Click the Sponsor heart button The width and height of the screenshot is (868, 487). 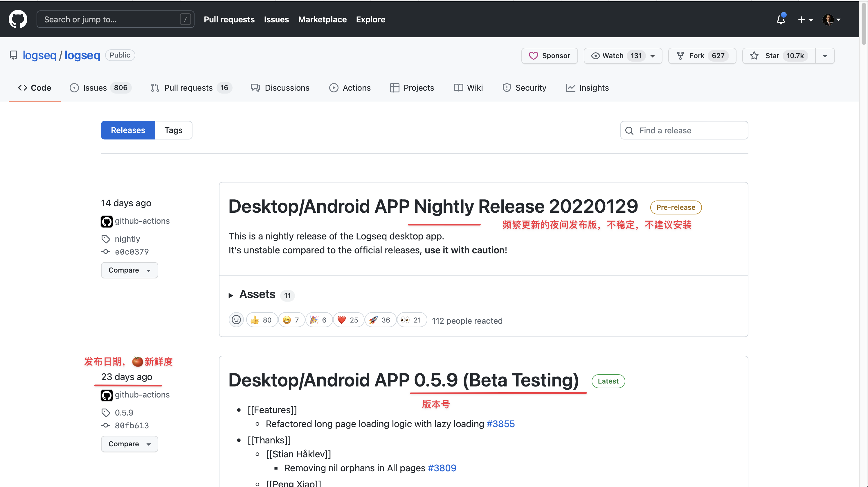(549, 56)
